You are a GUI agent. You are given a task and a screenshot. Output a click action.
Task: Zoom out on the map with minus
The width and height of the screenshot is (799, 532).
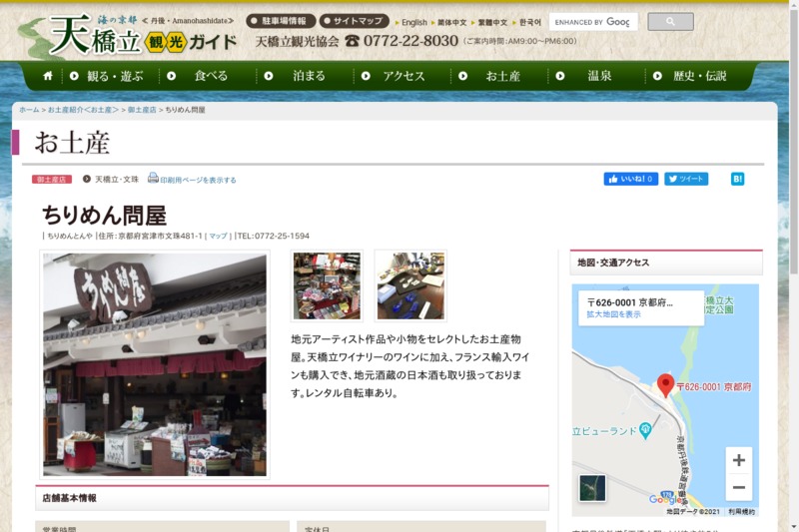tap(738, 488)
